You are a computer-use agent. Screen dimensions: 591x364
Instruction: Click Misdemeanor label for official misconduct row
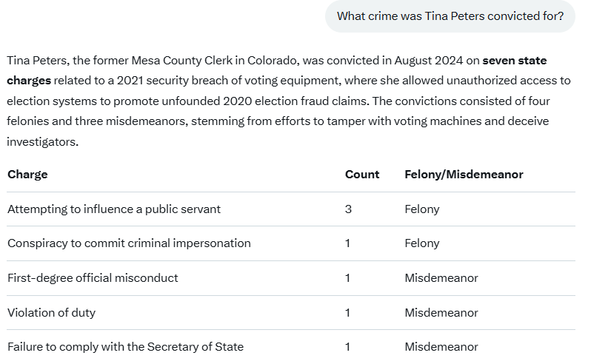tap(441, 278)
